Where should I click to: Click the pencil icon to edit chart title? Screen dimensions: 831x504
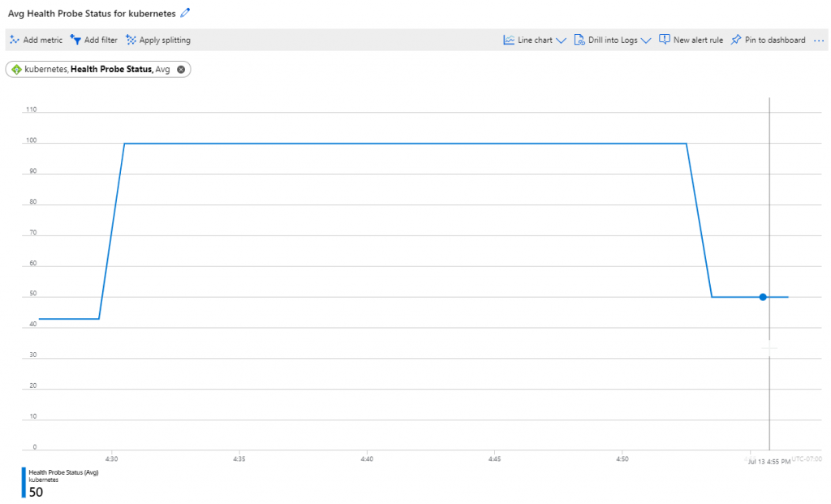coord(185,13)
